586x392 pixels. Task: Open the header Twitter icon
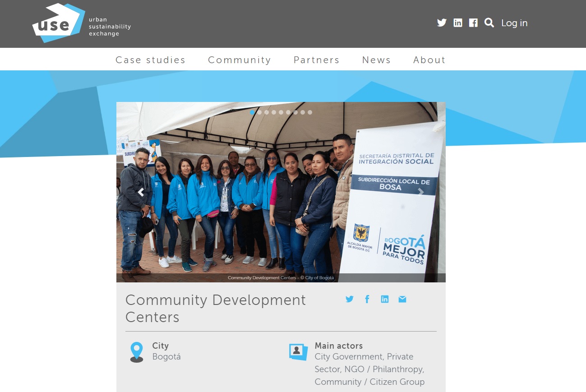click(442, 23)
